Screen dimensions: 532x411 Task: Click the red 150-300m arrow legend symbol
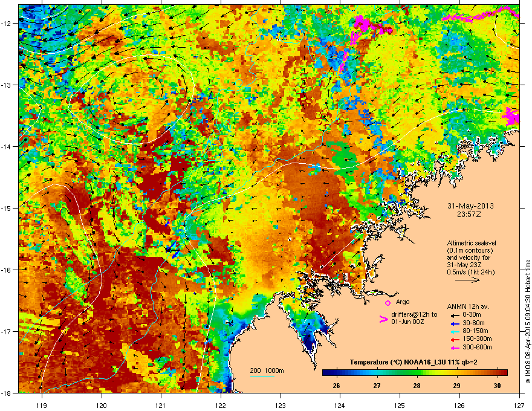pyautogui.click(x=455, y=339)
